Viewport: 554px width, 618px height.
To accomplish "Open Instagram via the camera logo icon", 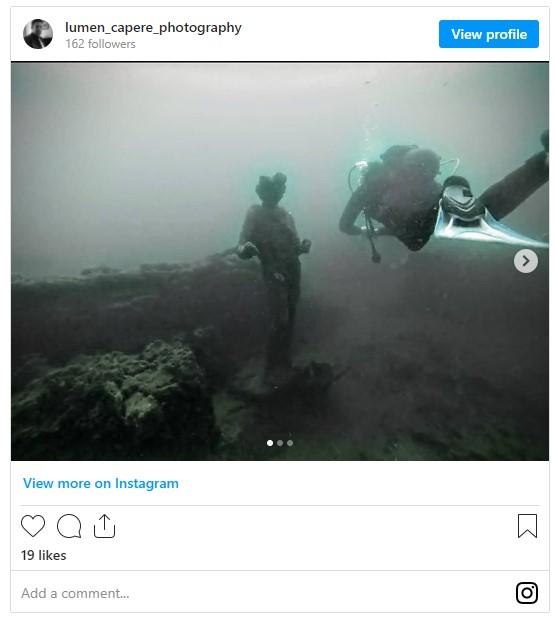I will point(527,593).
